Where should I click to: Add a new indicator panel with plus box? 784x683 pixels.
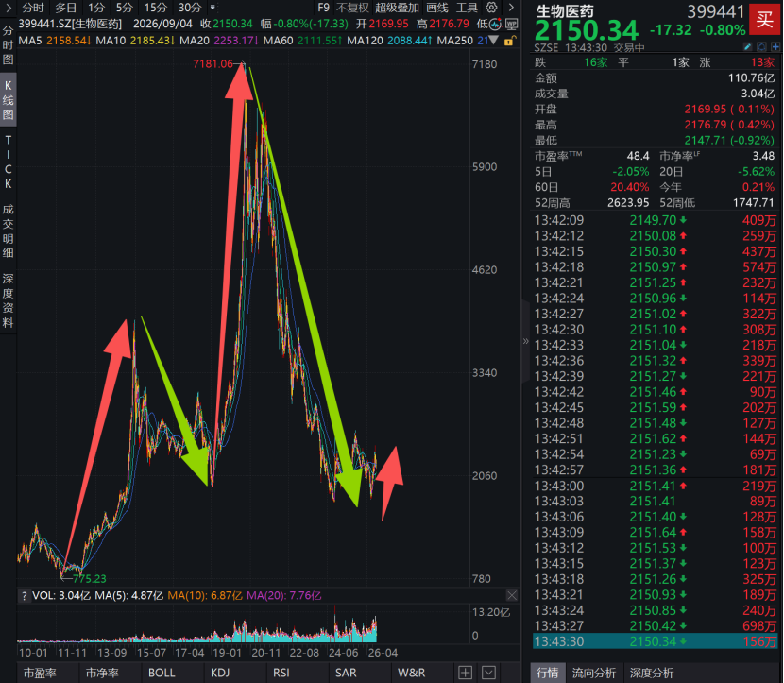pyautogui.click(x=465, y=673)
